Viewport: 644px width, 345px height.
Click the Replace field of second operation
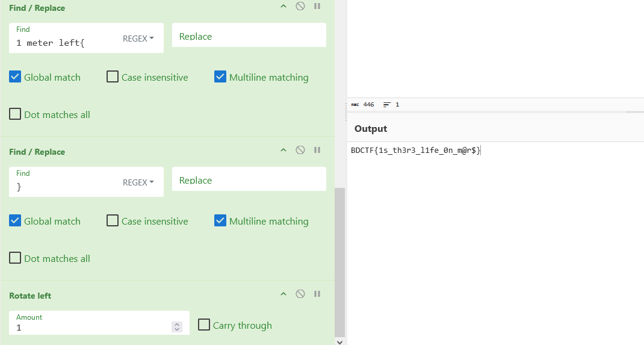tap(249, 179)
